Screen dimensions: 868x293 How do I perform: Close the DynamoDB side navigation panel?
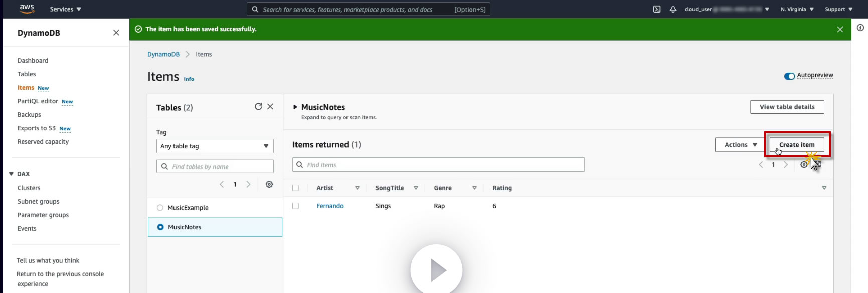(x=116, y=33)
